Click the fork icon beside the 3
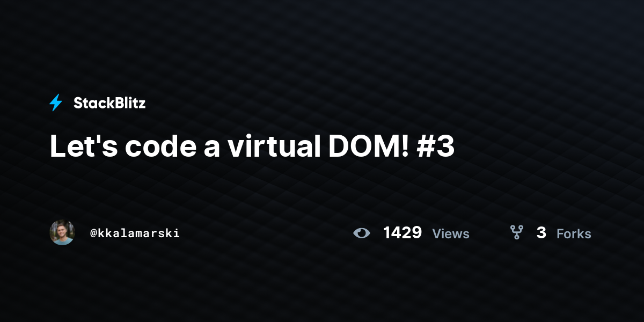Image resolution: width=644 pixels, height=322 pixels. point(516,232)
